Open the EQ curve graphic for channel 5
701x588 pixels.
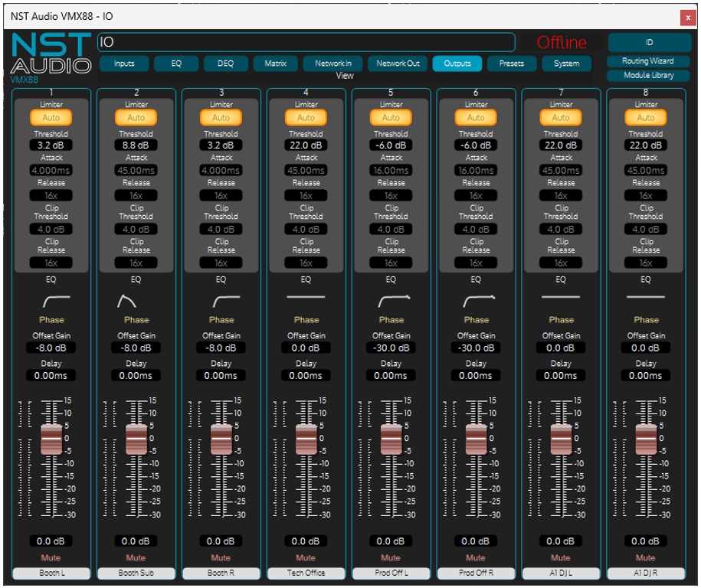(x=391, y=301)
